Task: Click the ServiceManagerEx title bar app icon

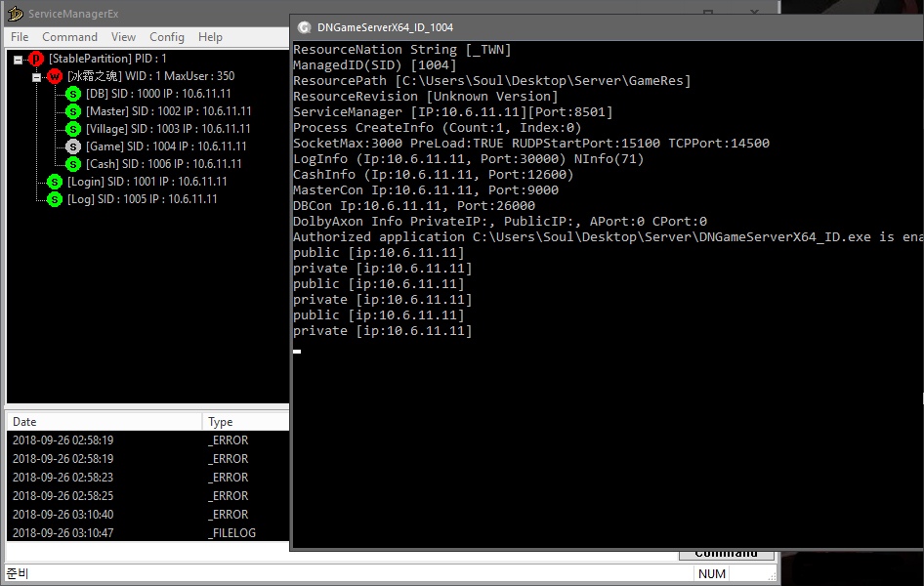Action: (x=15, y=14)
